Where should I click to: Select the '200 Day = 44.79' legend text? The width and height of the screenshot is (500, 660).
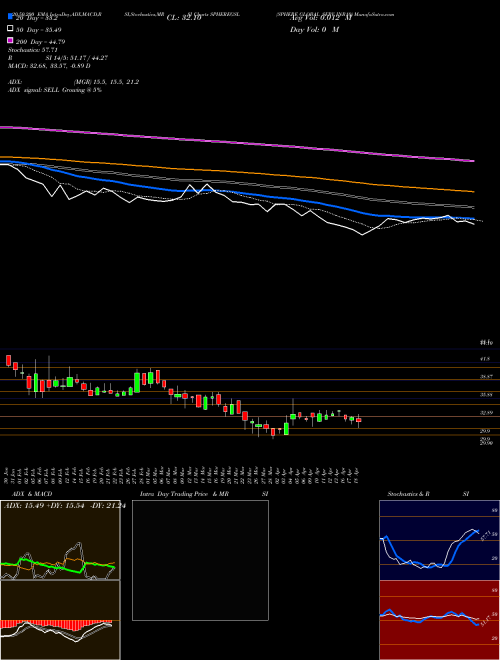click(40, 42)
